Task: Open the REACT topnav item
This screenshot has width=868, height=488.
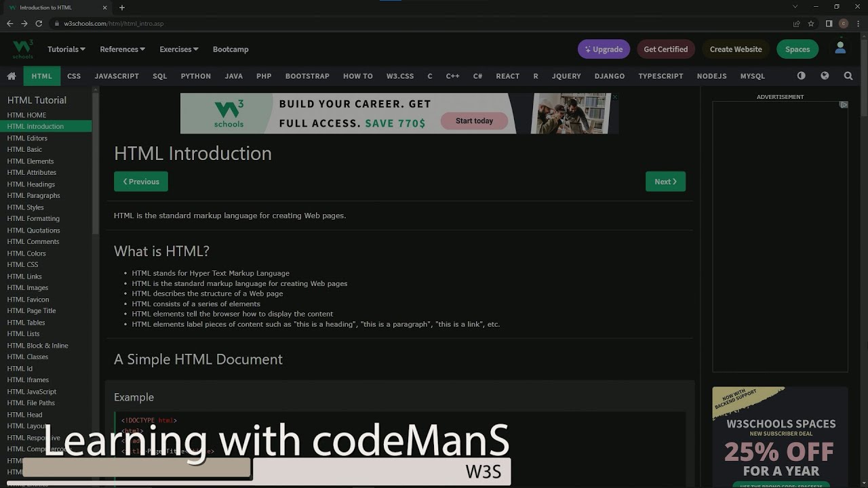Action: point(508,76)
